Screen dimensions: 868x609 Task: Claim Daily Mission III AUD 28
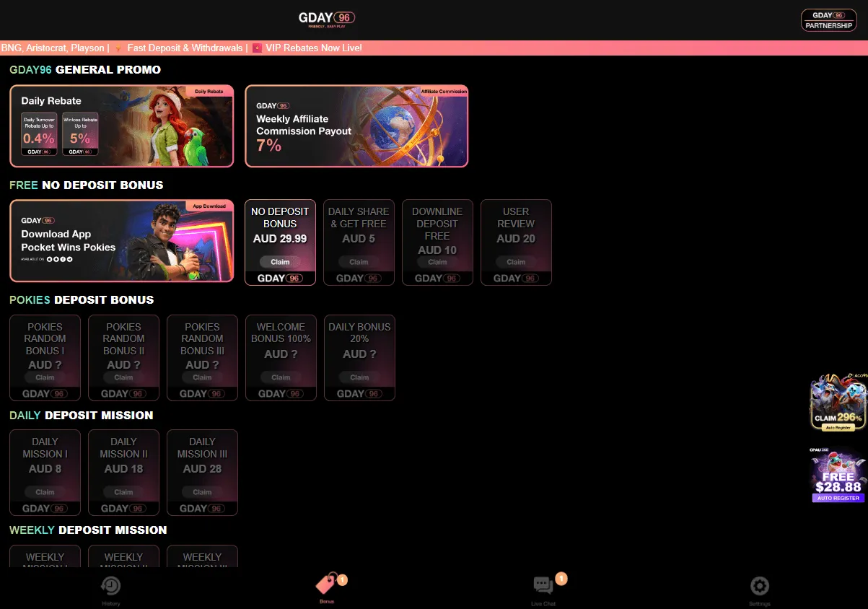click(x=202, y=492)
